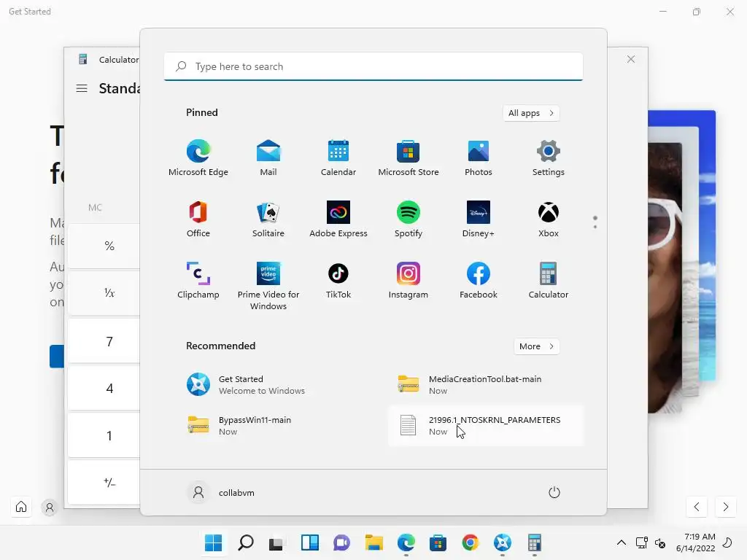Open Calculator hamburger navigation menu

[x=82, y=88]
